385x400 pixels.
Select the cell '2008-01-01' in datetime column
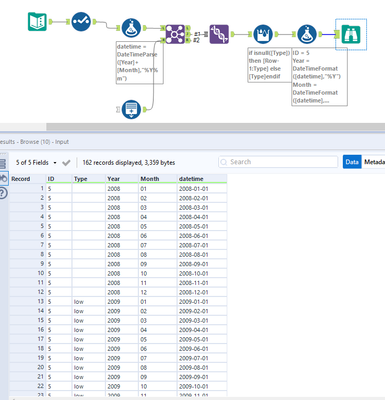(x=202, y=189)
